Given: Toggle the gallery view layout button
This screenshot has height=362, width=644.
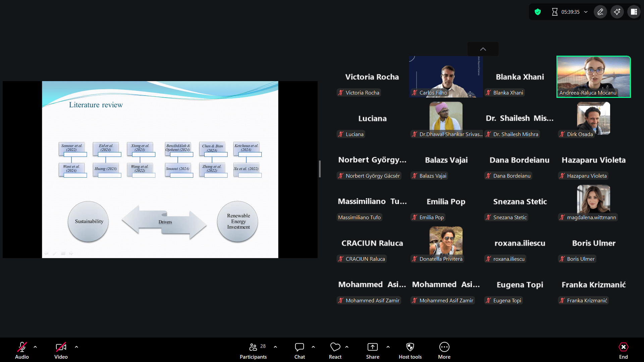Looking at the screenshot, I should click(x=634, y=12).
